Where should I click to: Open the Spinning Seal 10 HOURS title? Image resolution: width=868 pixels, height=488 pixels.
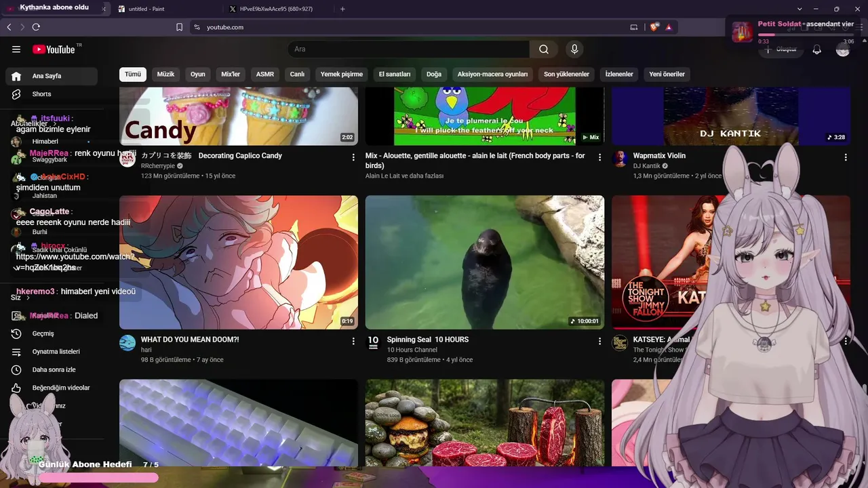[x=428, y=340]
